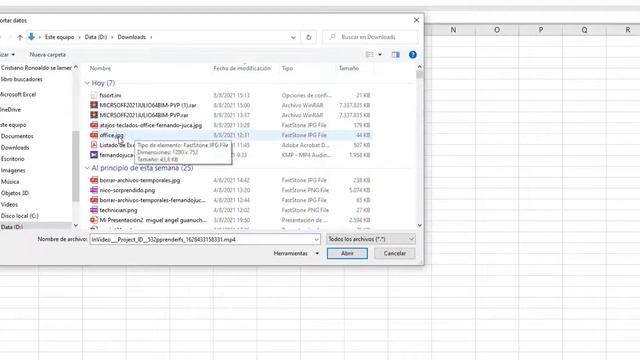
Task: Select Microsoft Excel in navigation pane
Action: [x=18, y=94]
